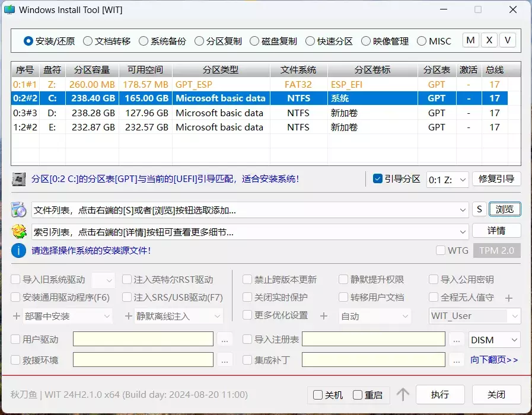Open the 静默离线注入 dropdown
532x415 pixels.
tap(179, 317)
